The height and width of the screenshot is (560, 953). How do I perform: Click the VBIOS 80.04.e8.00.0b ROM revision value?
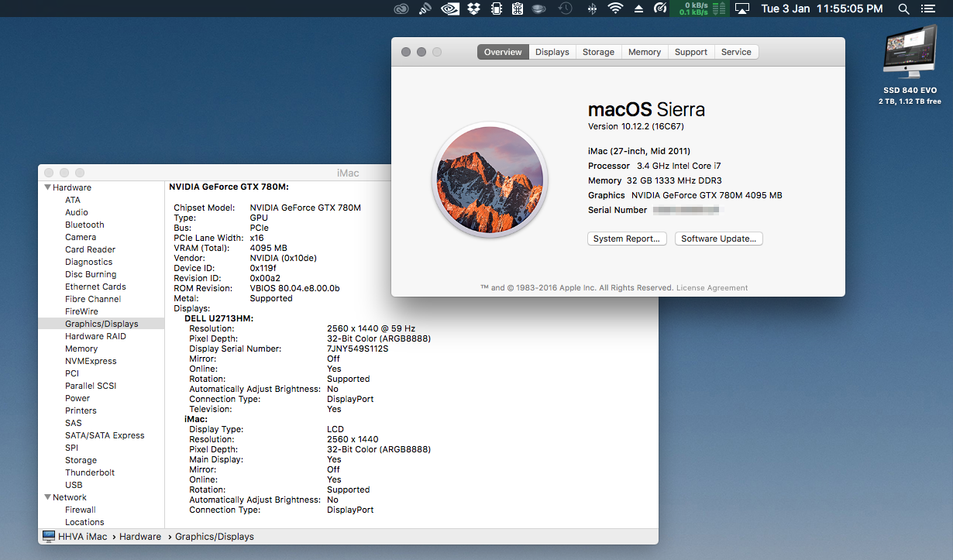click(294, 288)
